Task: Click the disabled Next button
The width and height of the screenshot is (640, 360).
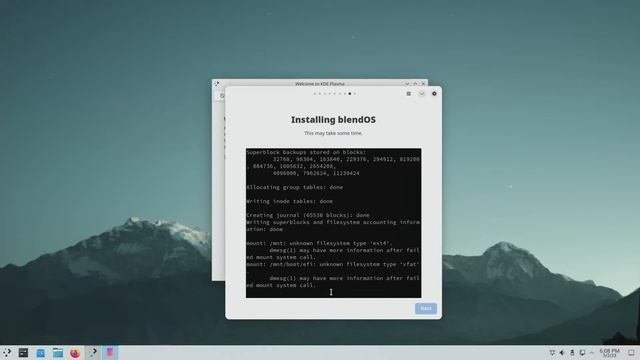Action: (x=426, y=309)
